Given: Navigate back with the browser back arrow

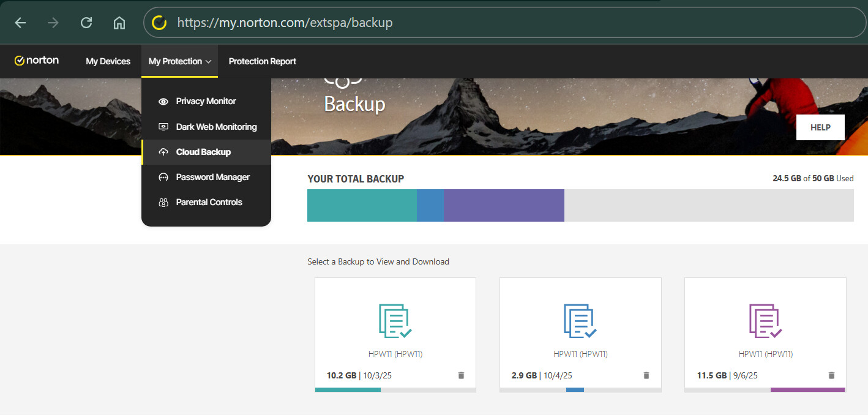Looking at the screenshot, I should click(20, 23).
